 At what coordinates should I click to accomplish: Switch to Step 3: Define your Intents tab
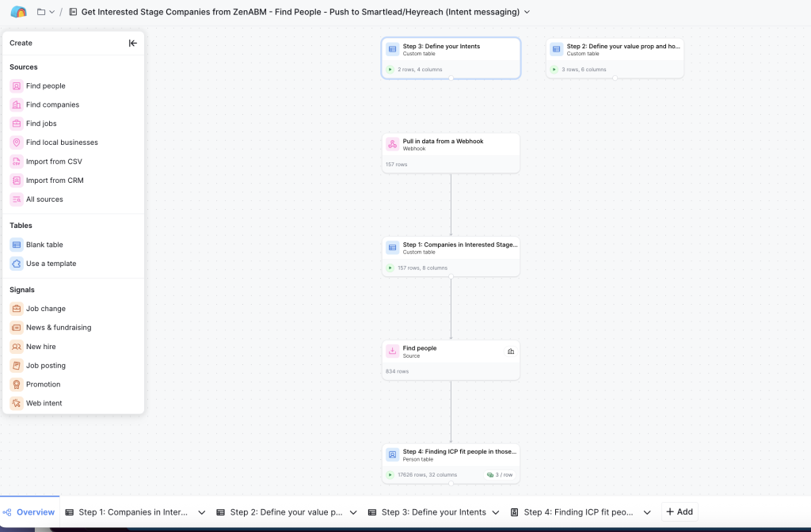click(433, 512)
